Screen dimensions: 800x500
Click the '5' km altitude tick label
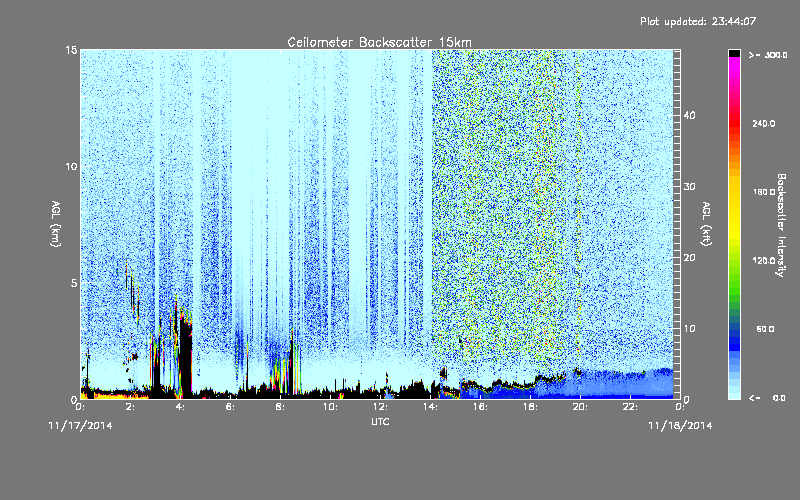coord(74,283)
